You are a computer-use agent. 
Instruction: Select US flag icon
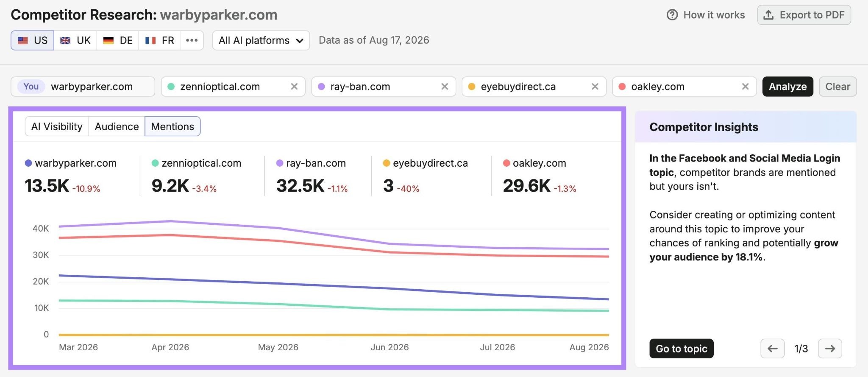(x=23, y=41)
